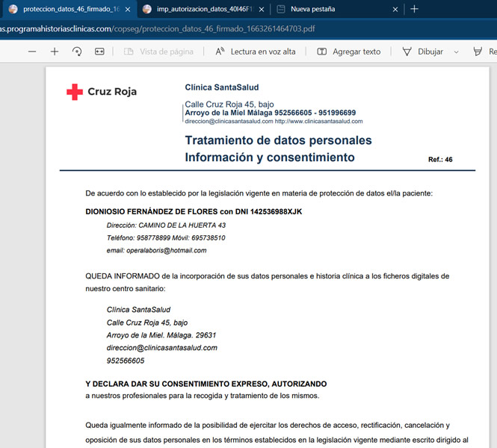Open a new browser tab
Image resolution: width=497 pixels, height=448 pixels.
tap(415, 9)
